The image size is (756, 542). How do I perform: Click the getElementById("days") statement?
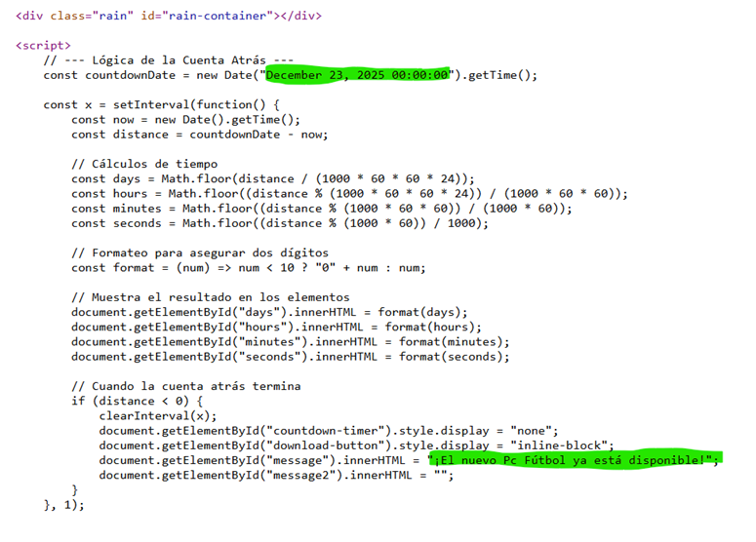269,312
